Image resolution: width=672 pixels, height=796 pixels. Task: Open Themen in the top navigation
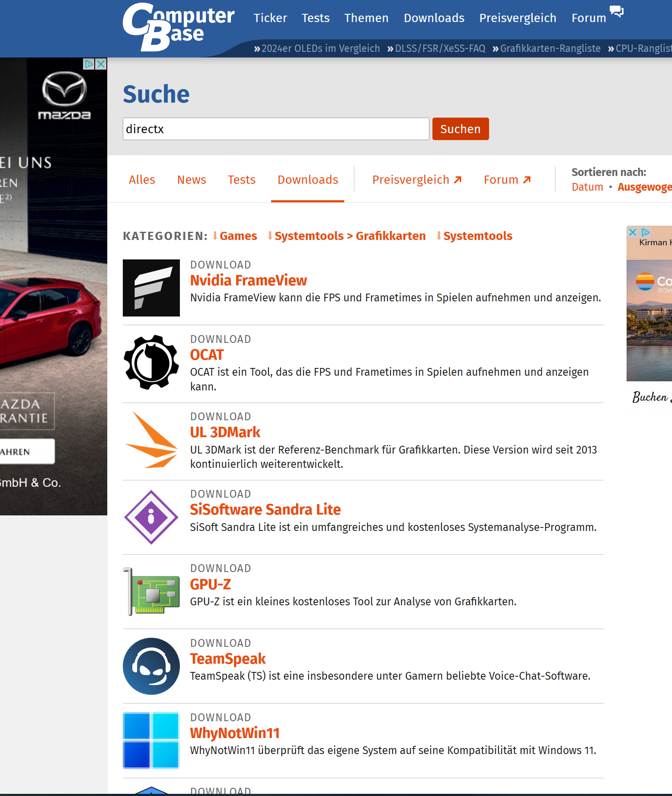tap(366, 18)
